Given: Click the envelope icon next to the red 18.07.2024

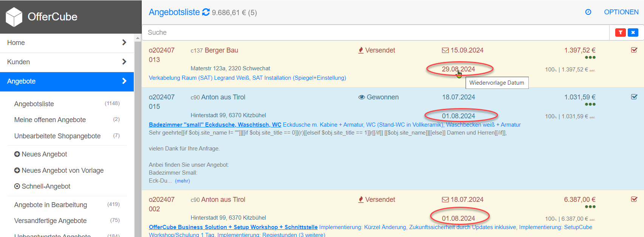Looking at the screenshot, I should coord(446,200).
